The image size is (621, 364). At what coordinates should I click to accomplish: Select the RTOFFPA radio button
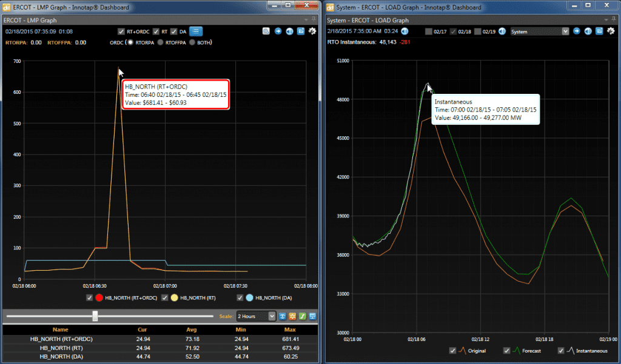pos(160,42)
